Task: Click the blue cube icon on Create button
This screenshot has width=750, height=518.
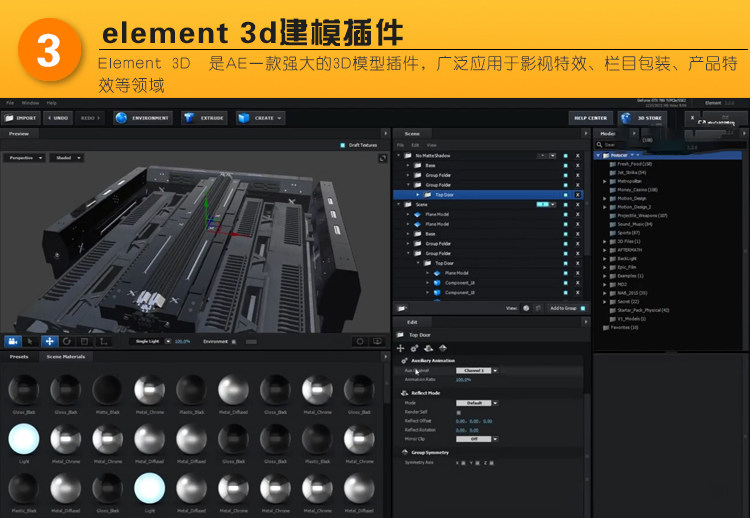Action: tap(244, 118)
